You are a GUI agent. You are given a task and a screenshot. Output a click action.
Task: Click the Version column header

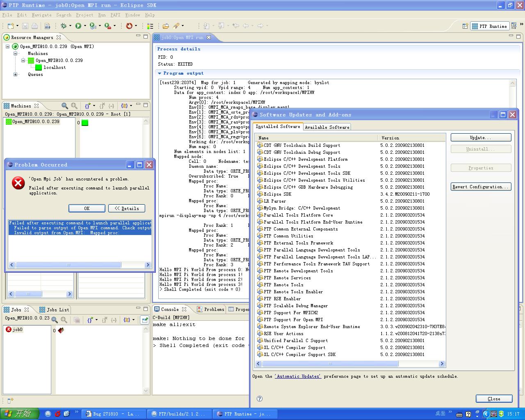(412, 138)
